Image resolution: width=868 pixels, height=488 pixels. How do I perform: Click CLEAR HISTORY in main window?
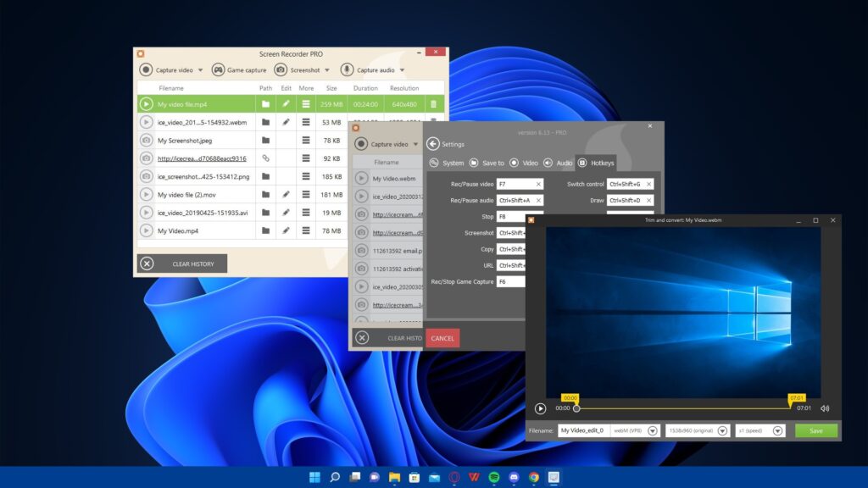pos(182,263)
